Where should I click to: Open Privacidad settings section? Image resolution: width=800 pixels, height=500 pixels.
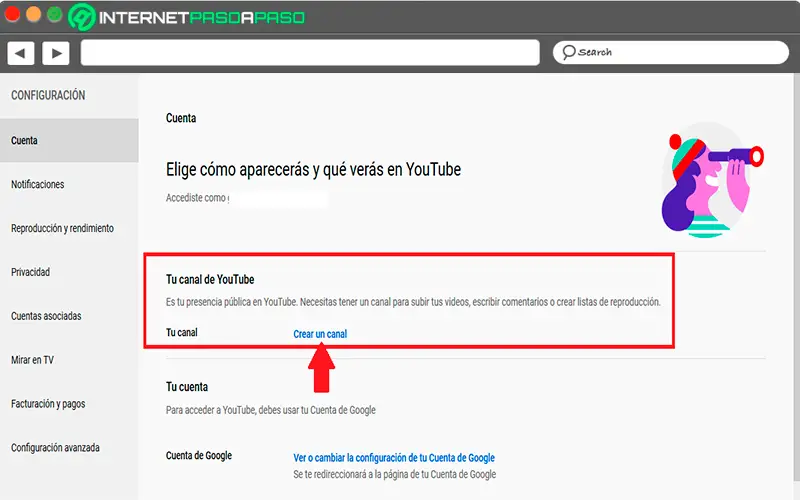[31, 272]
